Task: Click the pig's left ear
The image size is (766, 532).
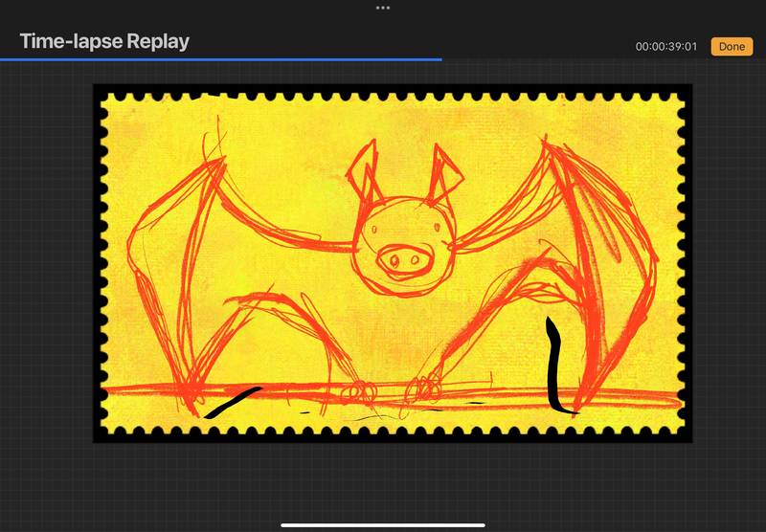Action: (363, 169)
